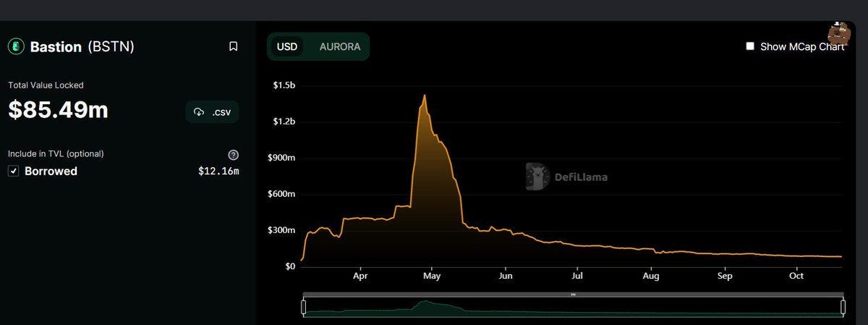This screenshot has height=325, width=868.
Task: Switch the chart to USD denomination
Action: coord(287,46)
